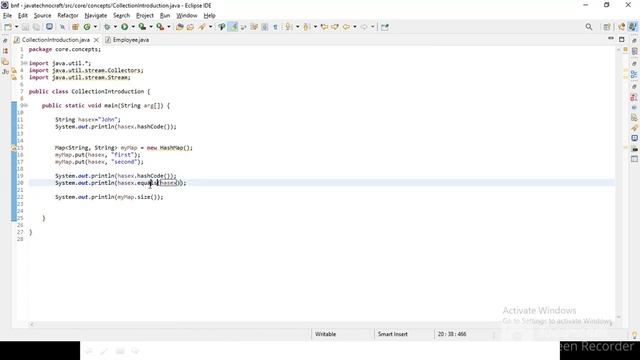Restore the minimized view in left trim
Image resolution: width=640 pixels, height=360 pixels.
5,41
